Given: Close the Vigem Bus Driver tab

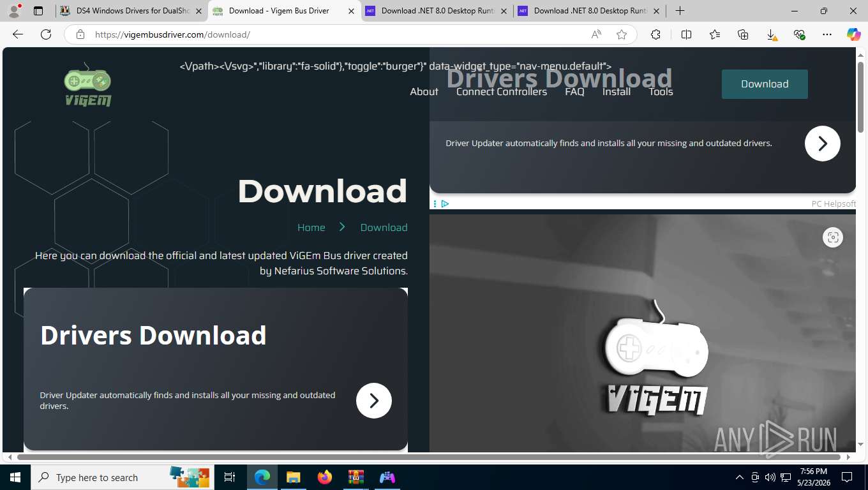Looking at the screenshot, I should click(x=350, y=11).
